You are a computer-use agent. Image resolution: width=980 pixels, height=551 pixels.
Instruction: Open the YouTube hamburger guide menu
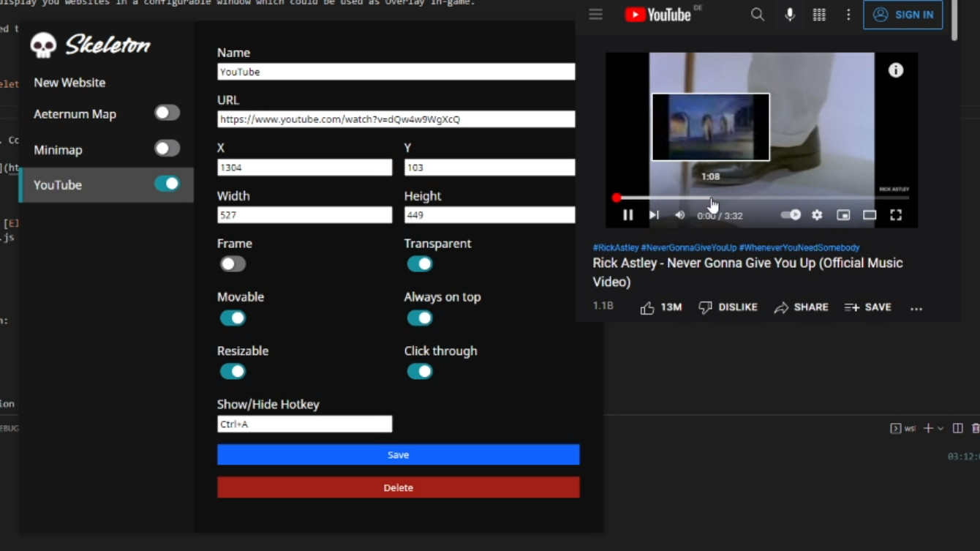pyautogui.click(x=595, y=15)
